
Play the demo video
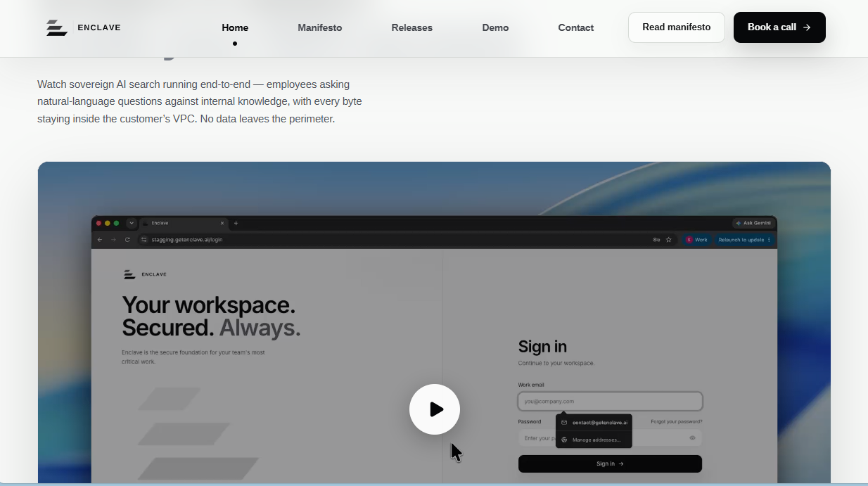tap(435, 409)
